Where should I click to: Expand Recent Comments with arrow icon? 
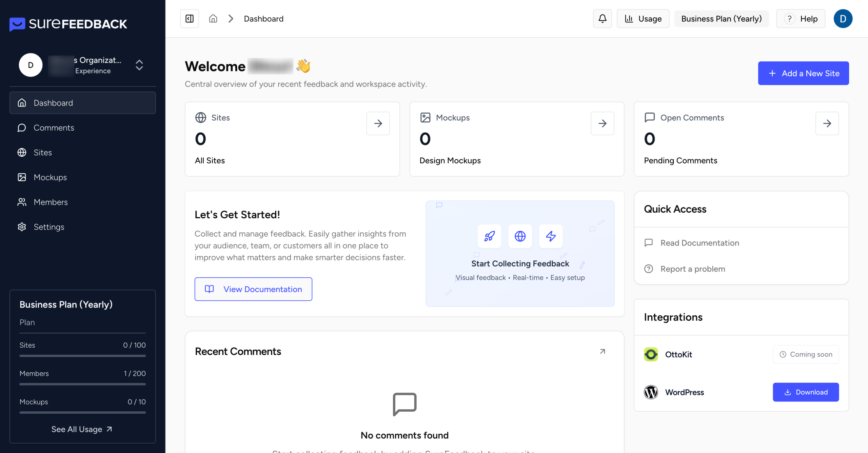pos(602,351)
